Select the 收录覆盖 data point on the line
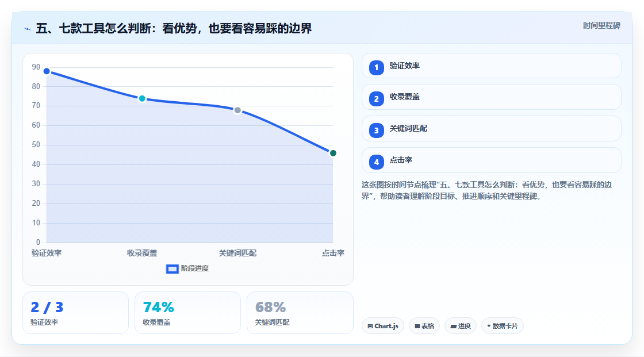This screenshot has width=644, height=357. point(142,99)
